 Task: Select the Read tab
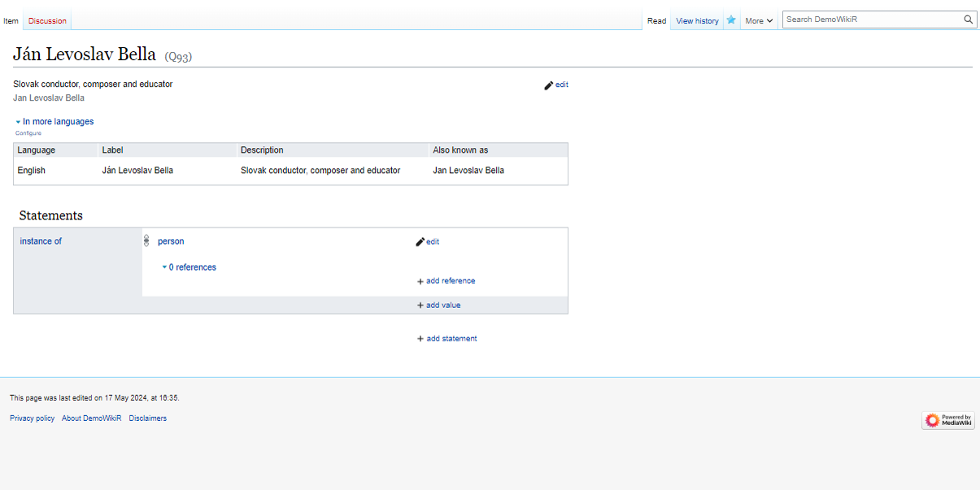pos(656,21)
